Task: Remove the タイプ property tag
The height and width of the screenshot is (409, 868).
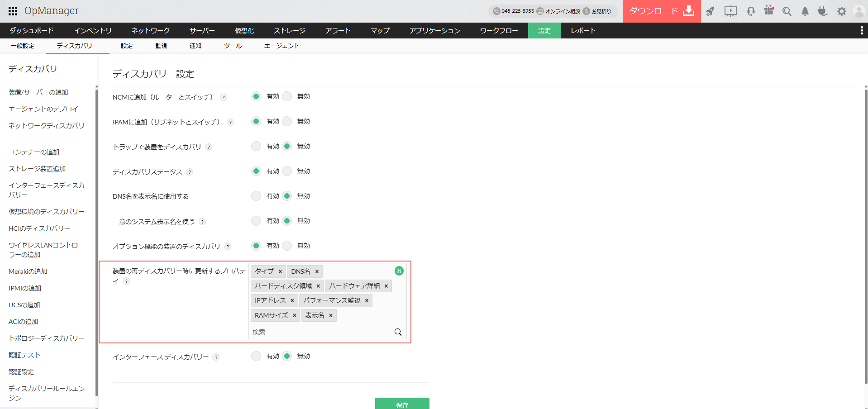Action: point(280,271)
